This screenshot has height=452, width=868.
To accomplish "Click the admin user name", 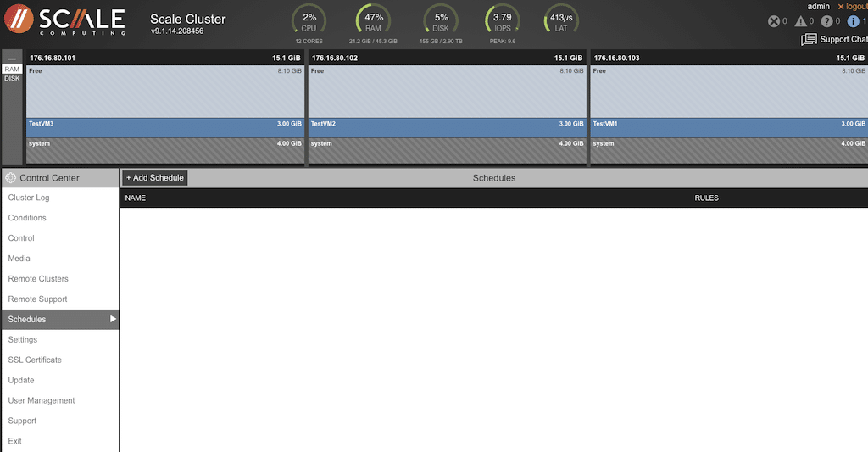I will click(818, 7).
